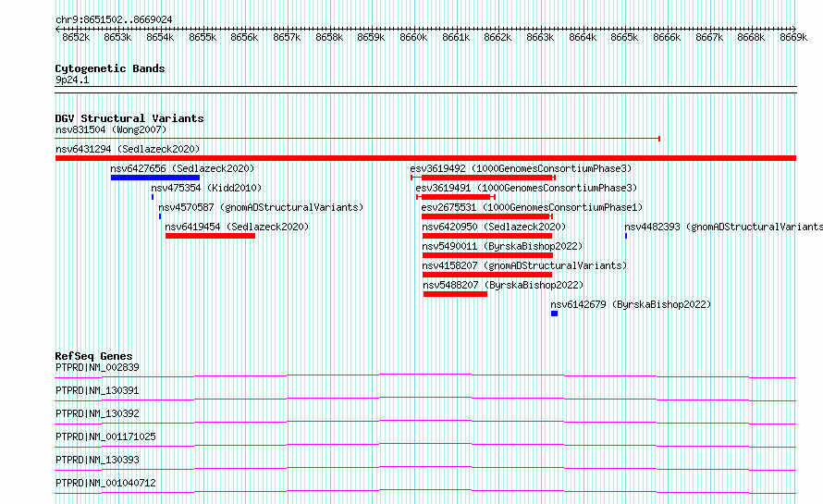
Task: Open the nsv6431294 (Sedlazeck2020) label
Action: 128,149
